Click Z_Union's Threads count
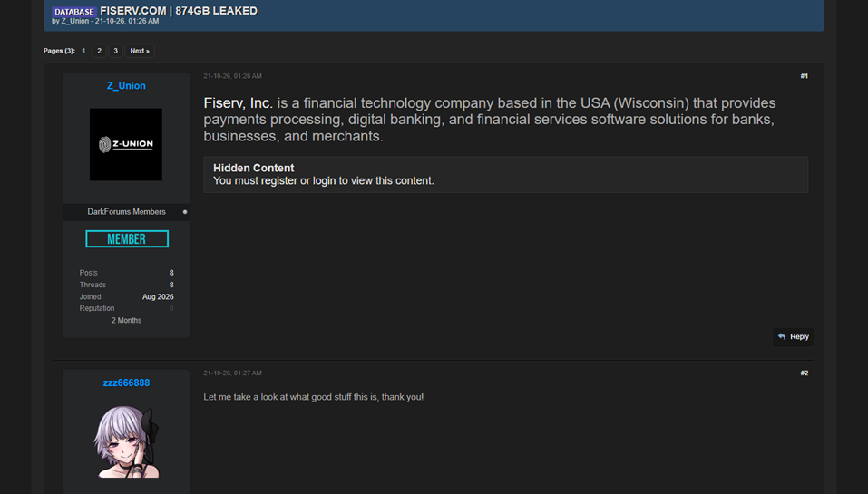 pos(171,285)
